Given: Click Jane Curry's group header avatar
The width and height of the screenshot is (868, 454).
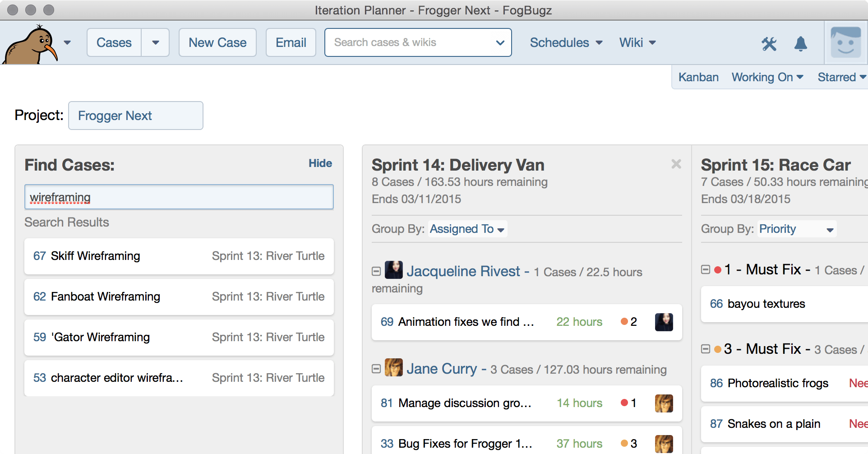Looking at the screenshot, I should click(394, 367).
